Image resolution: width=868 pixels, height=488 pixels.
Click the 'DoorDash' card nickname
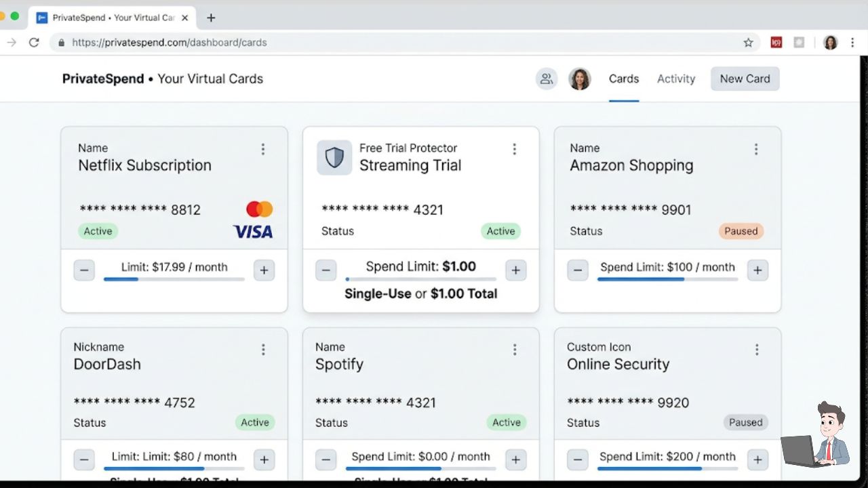click(107, 364)
